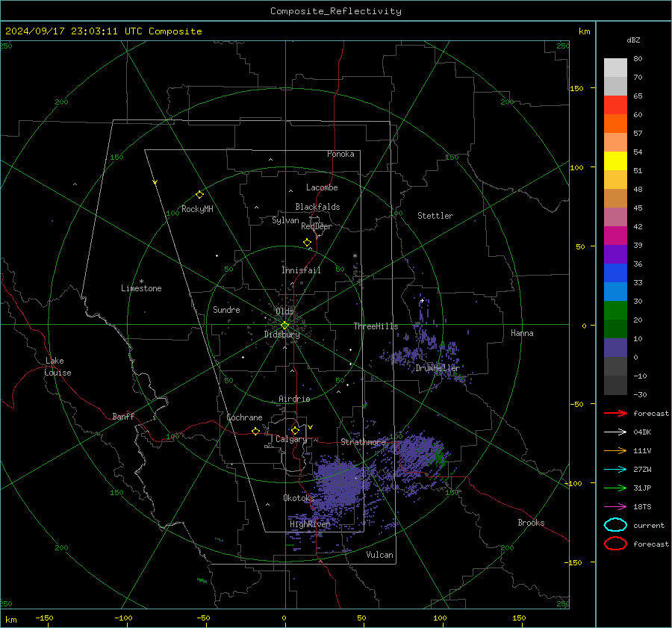Click the Drumheller city label

click(x=438, y=368)
